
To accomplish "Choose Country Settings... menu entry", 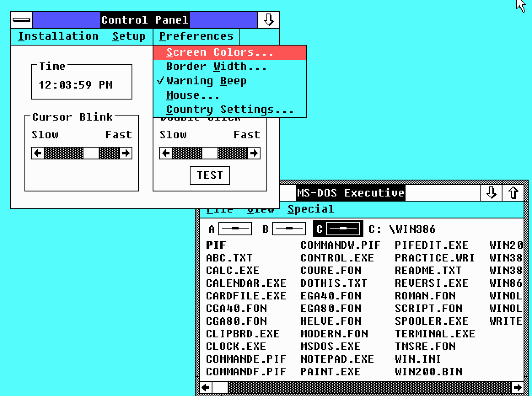I will tap(230, 110).
